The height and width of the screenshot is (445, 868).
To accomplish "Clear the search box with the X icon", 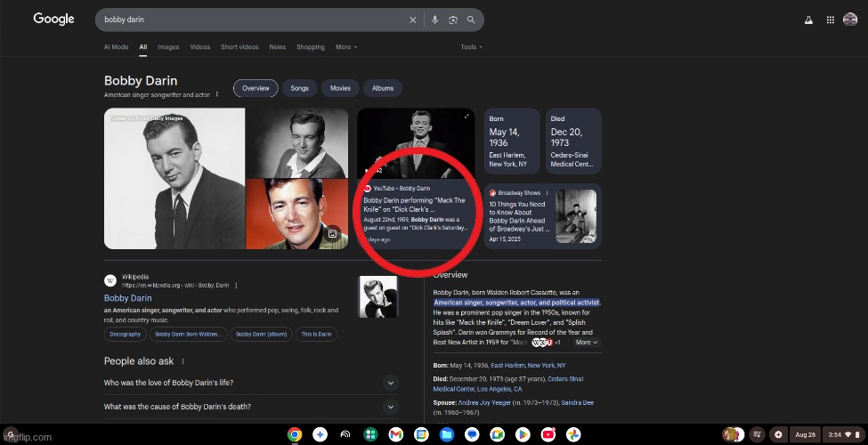I will [412, 20].
